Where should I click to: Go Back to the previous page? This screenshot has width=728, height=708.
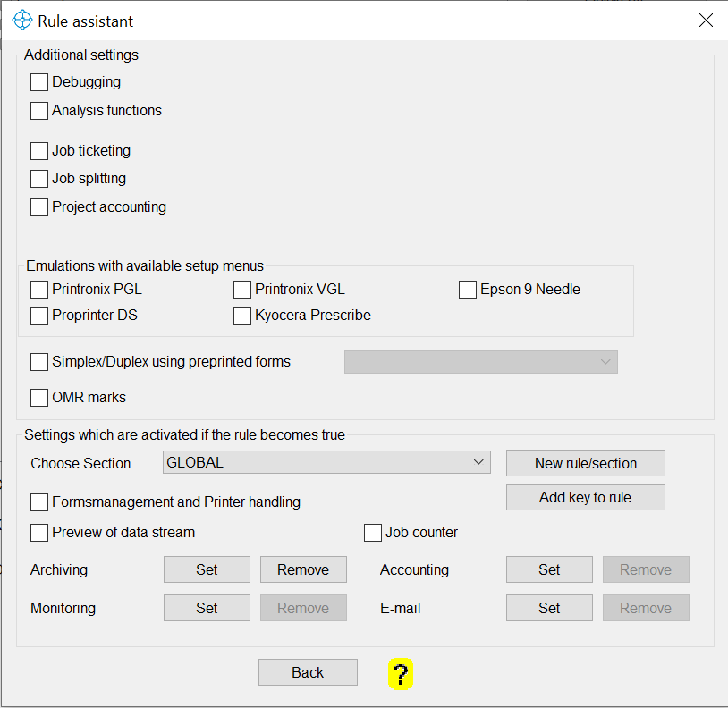(308, 672)
